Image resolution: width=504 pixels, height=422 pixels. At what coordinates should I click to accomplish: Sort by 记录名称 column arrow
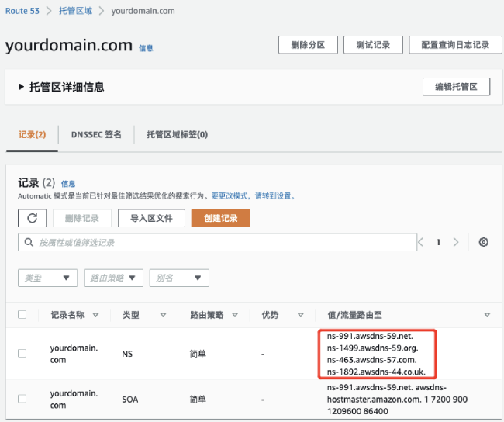(x=95, y=315)
